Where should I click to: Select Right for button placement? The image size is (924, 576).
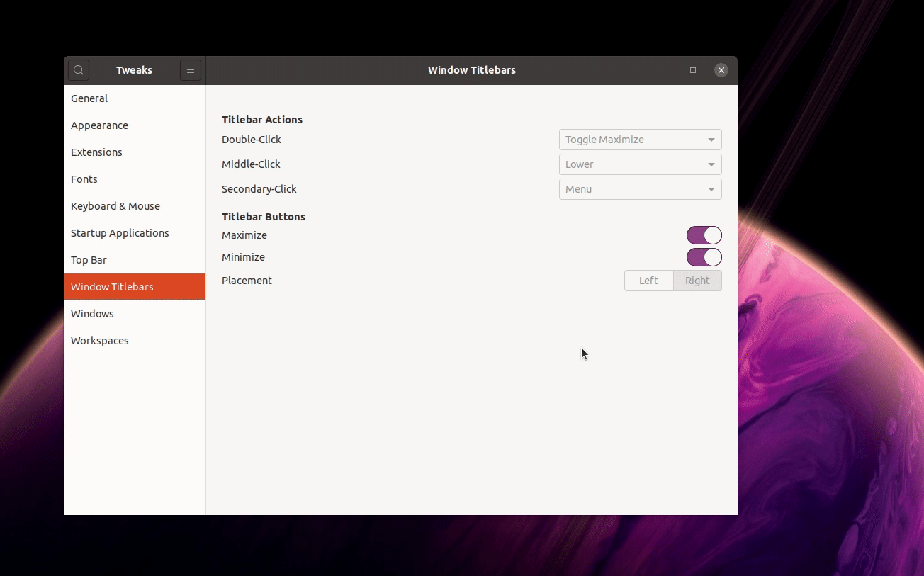(x=697, y=280)
